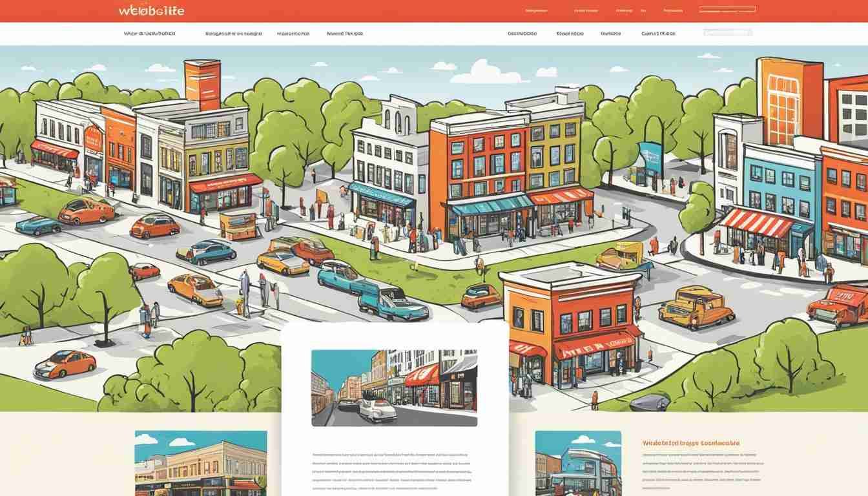This screenshot has height=496, width=868.
Task: Click the orange heading beside the blue building thumbnail
Action: click(x=691, y=444)
